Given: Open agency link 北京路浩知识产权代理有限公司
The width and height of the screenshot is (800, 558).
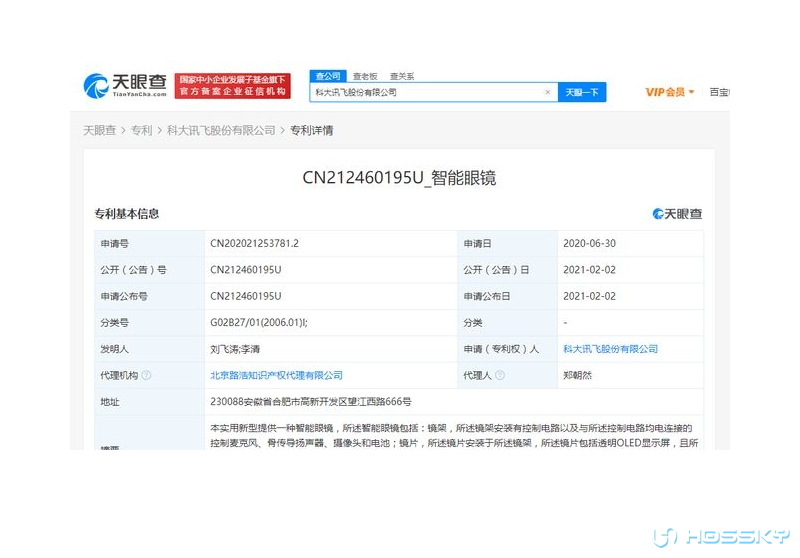Looking at the screenshot, I should (x=276, y=375).
